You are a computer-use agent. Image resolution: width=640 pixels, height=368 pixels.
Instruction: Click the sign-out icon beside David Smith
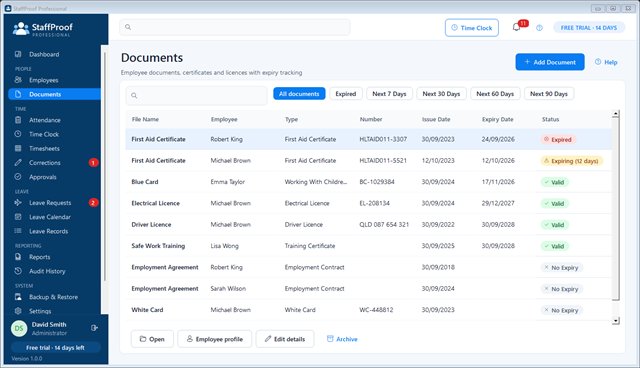94,328
